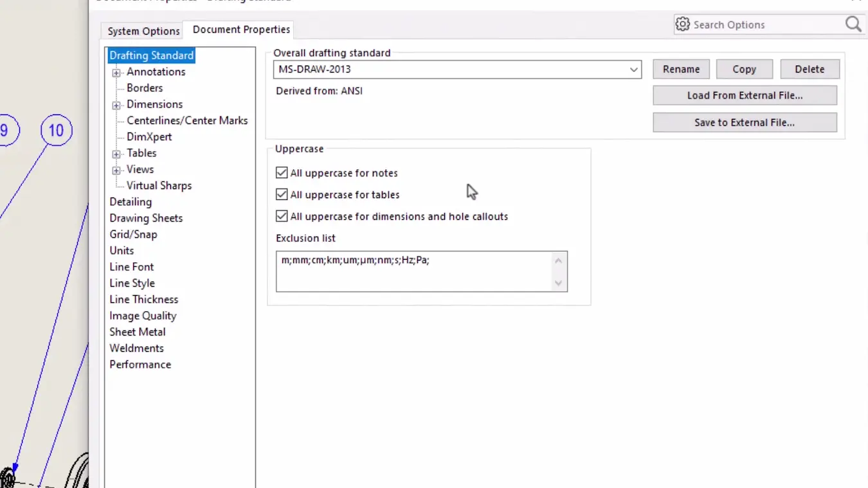This screenshot has height=488, width=868.
Task: Select the Document Properties tab
Action: (241, 30)
